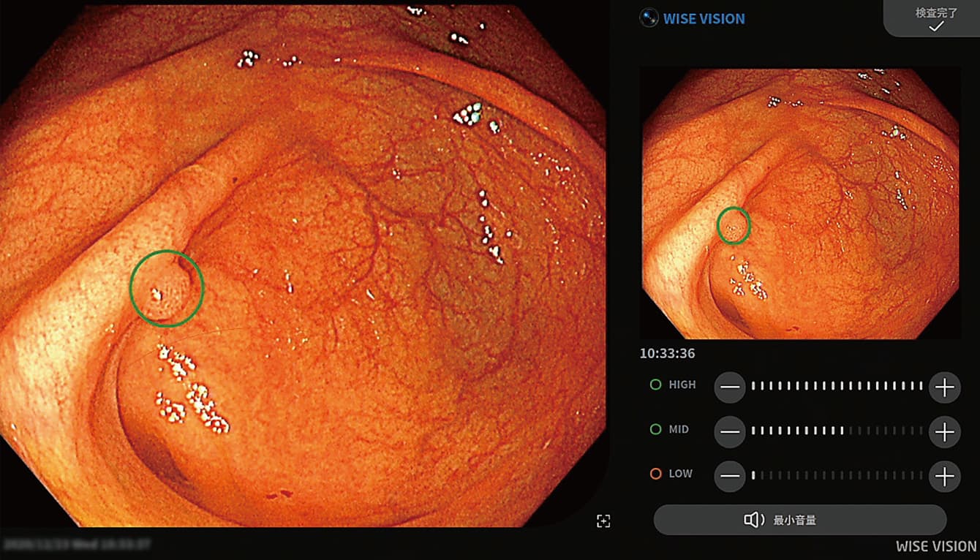Decrease the LOW sensitivity level

(730, 477)
